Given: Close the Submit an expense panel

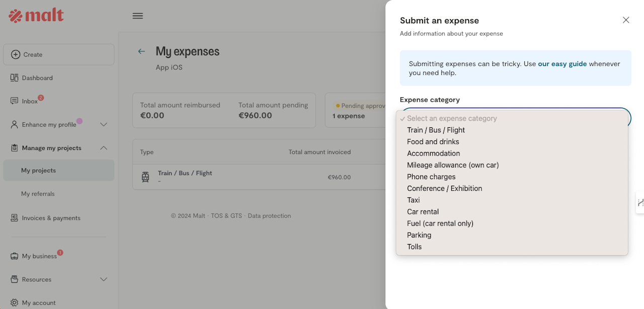Looking at the screenshot, I should coord(626,20).
